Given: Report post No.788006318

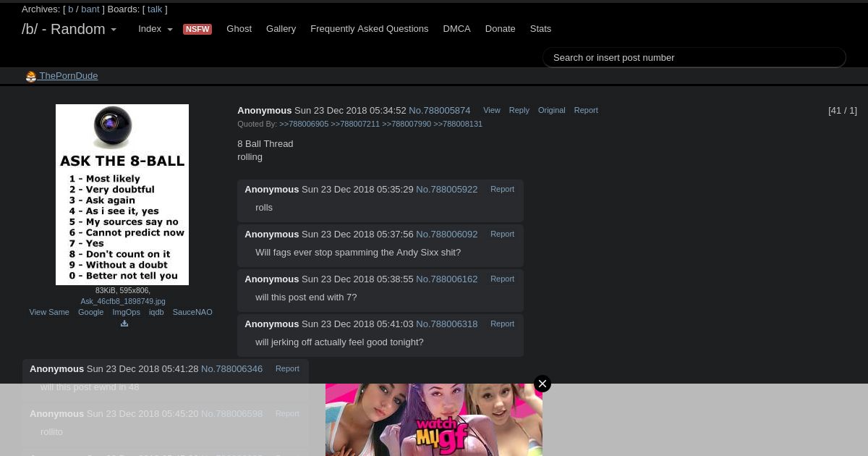Looking at the screenshot, I should (502, 324).
